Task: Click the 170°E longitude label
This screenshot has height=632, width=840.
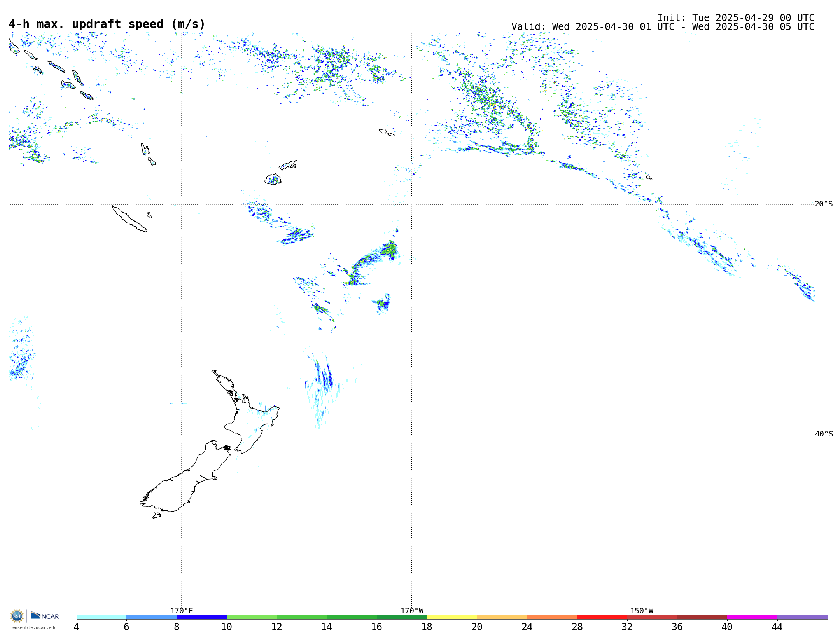Action: 182,611
